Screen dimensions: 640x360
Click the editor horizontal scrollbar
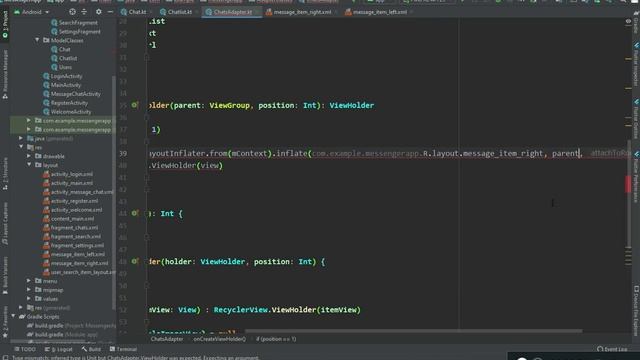point(413,331)
